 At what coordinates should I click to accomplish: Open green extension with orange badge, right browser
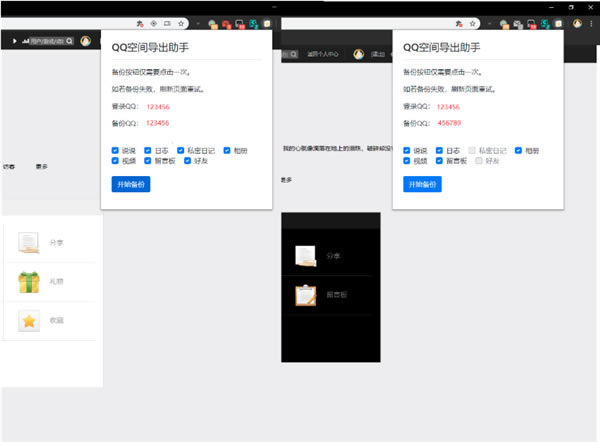(x=504, y=24)
